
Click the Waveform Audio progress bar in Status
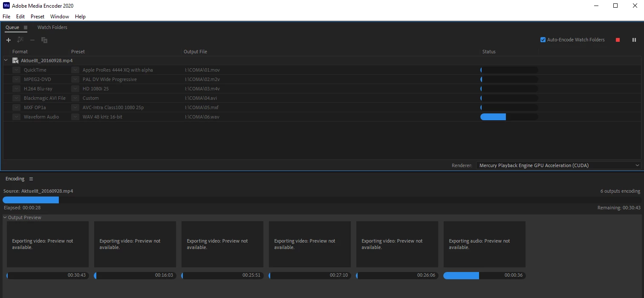(509, 117)
